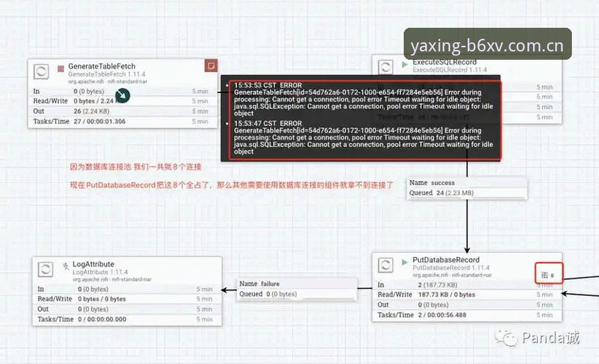Viewport: 599px width, 364px height.
Task: Click the LogAttribute processor icon
Action: [x=45, y=270]
